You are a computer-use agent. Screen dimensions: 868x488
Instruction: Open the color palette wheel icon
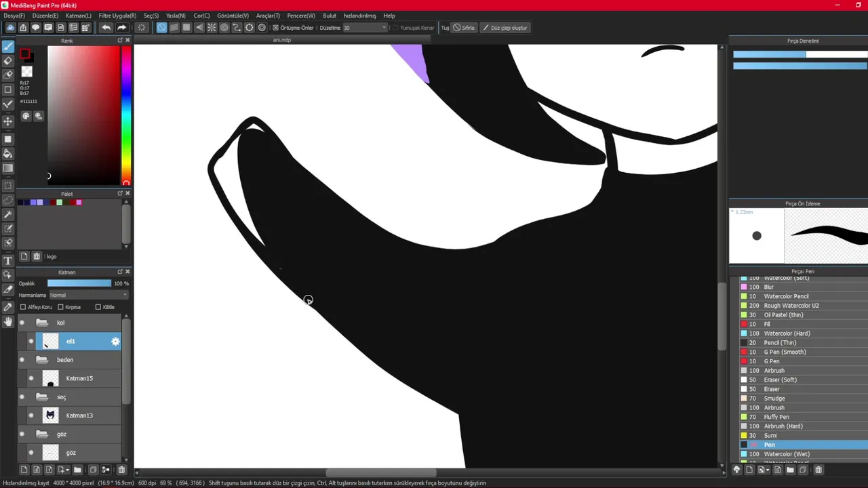pos(26,117)
